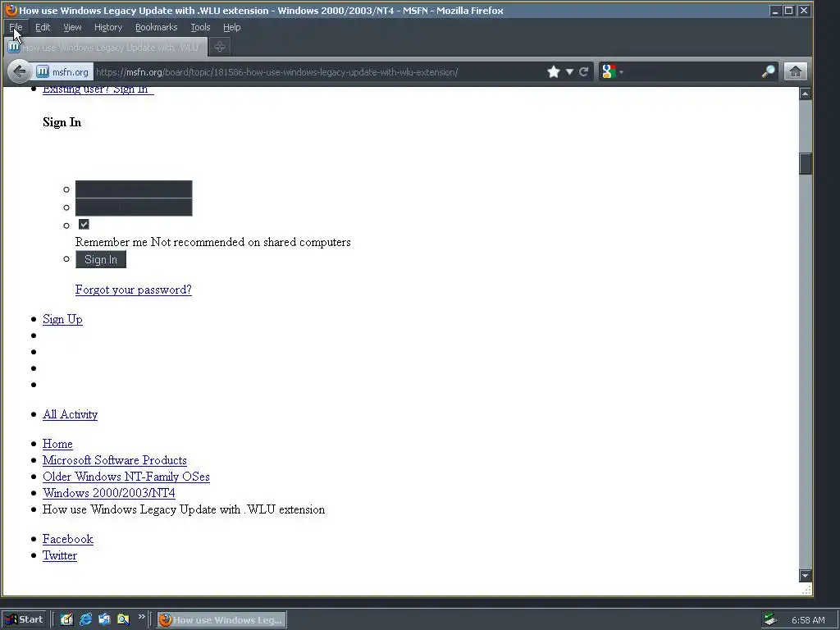This screenshot has width=840, height=630.
Task: Open the Bookmarks menu
Action: pyautogui.click(x=156, y=27)
